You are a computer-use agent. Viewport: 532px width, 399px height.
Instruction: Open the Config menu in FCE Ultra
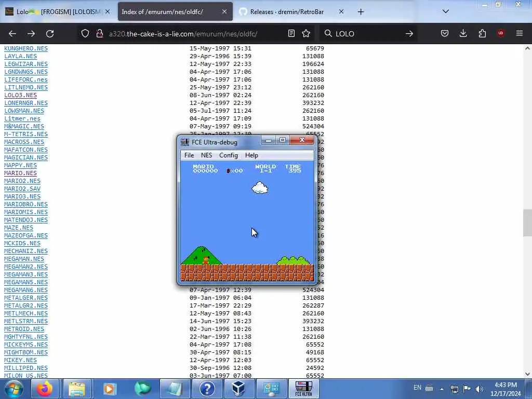pyautogui.click(x=229, y=155)
